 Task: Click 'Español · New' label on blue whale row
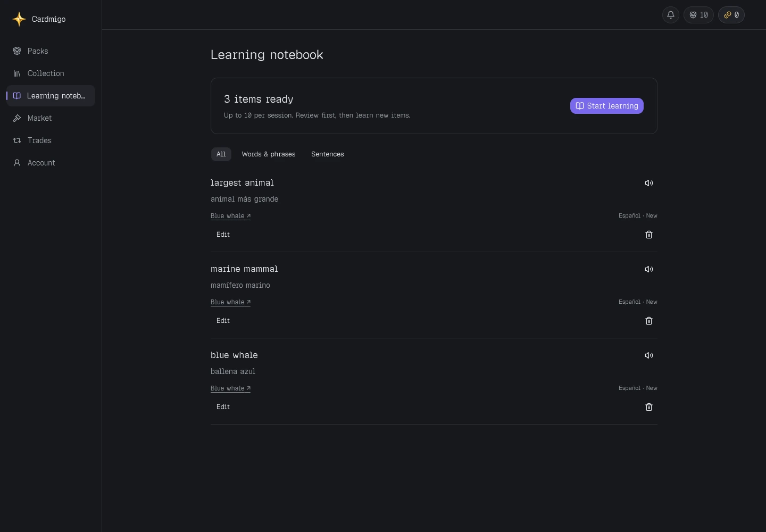click(x=638, y=388)
